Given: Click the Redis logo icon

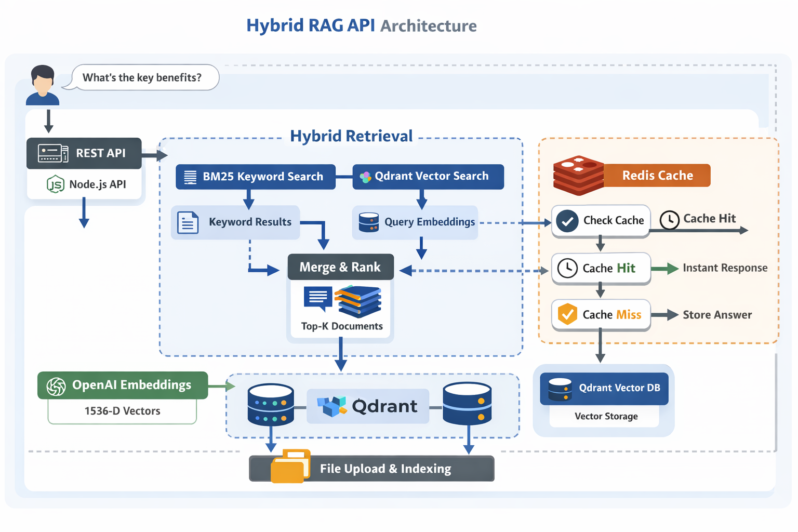Looking at the screenshot, I should coord(578,175).
